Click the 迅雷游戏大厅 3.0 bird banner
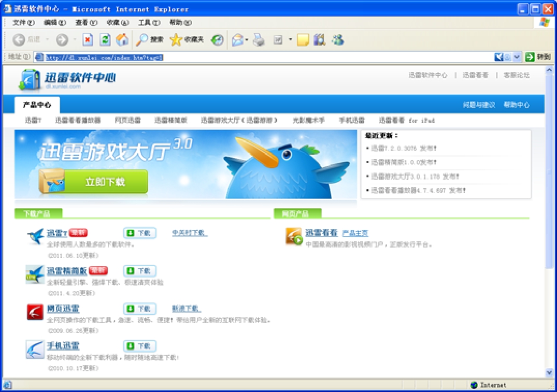 click(185, 164)
